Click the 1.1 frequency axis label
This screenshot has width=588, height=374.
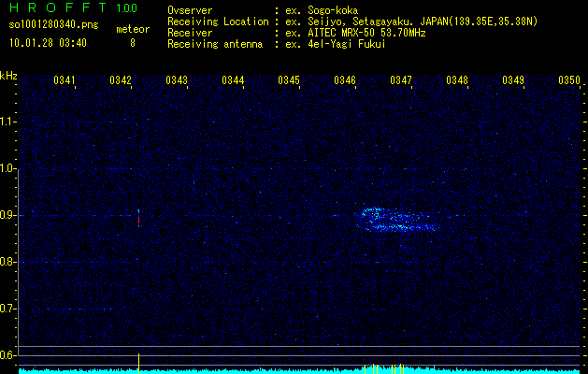(8, 122)
